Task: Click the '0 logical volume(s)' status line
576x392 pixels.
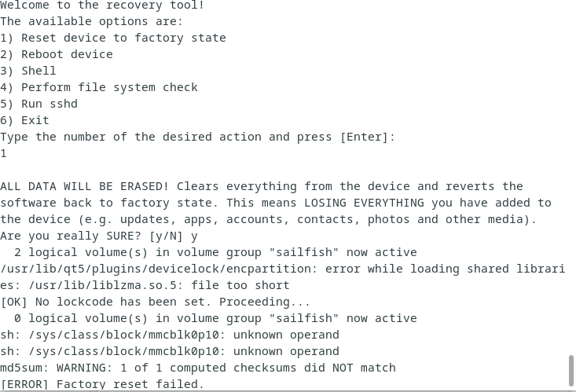Action: [x=215, y=318]
